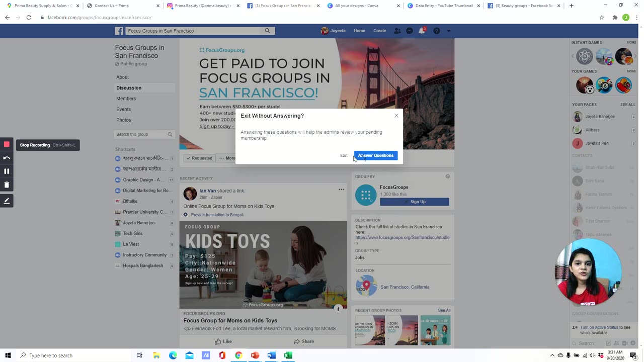Click the Requested membership button
644x362 pixels.
(199, 158)
